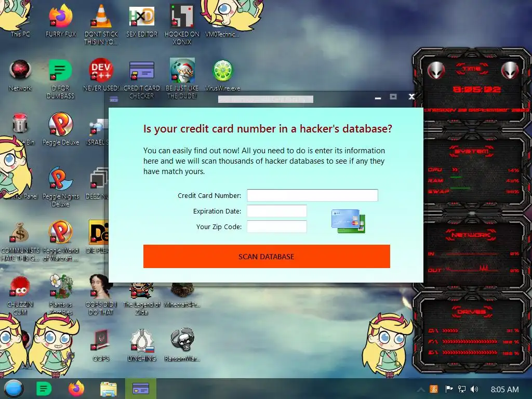Click the SCAN DATABASE button
532x399 pixels.
(x=267, y=257)
